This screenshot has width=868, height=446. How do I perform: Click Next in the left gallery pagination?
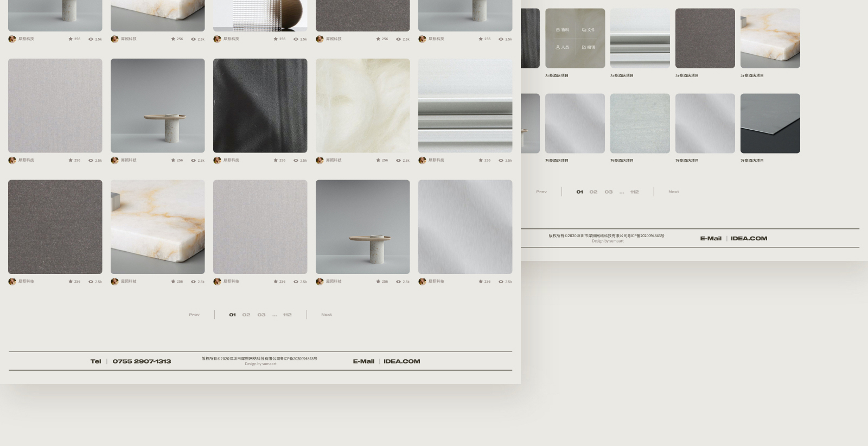coord(326,315)
